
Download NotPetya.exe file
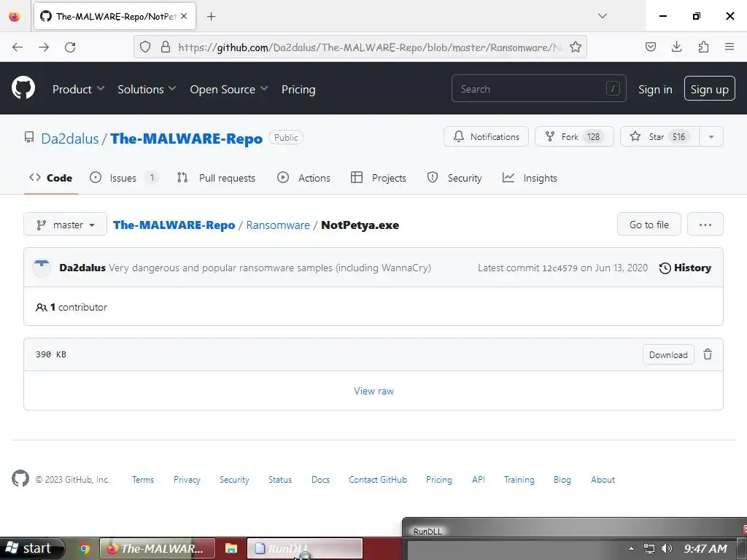(668, 355)
